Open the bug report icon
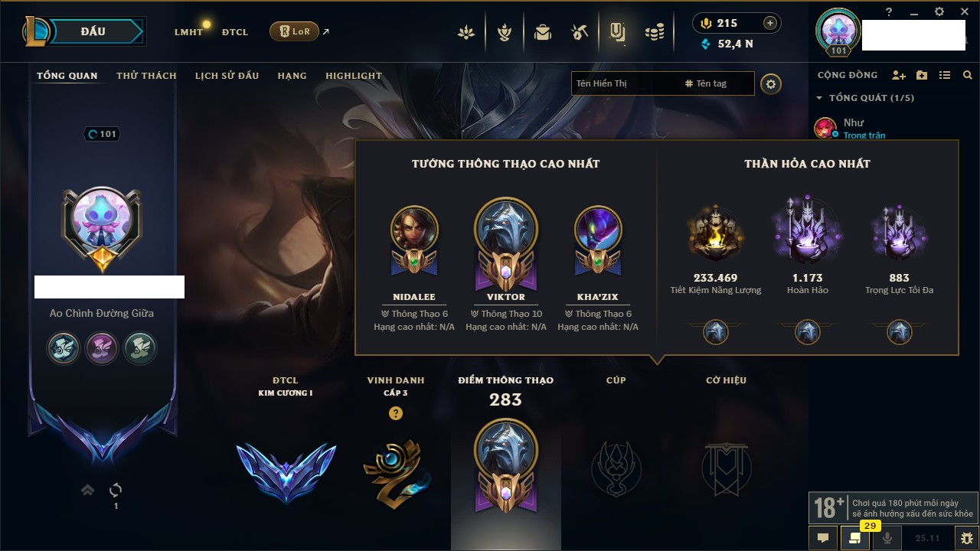 click(x=967, y=538)
